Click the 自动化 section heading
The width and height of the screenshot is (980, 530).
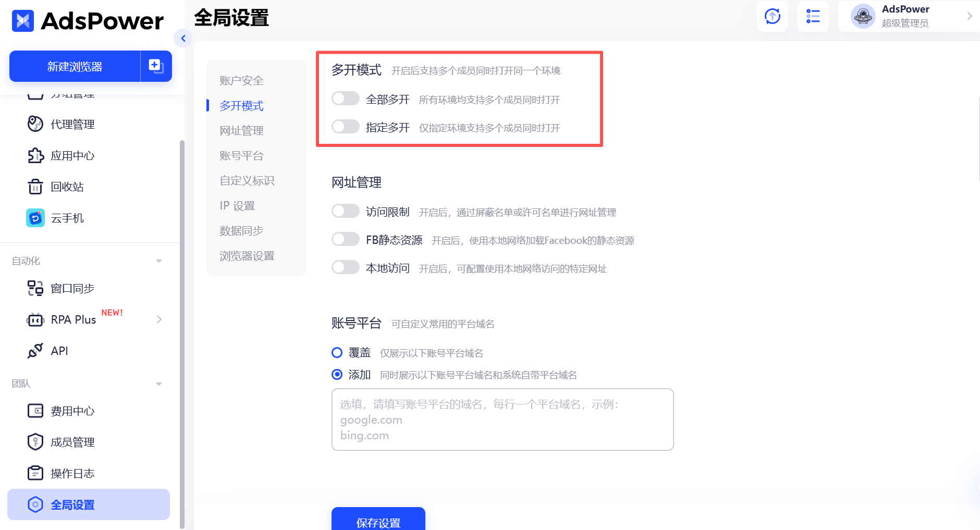26,261
